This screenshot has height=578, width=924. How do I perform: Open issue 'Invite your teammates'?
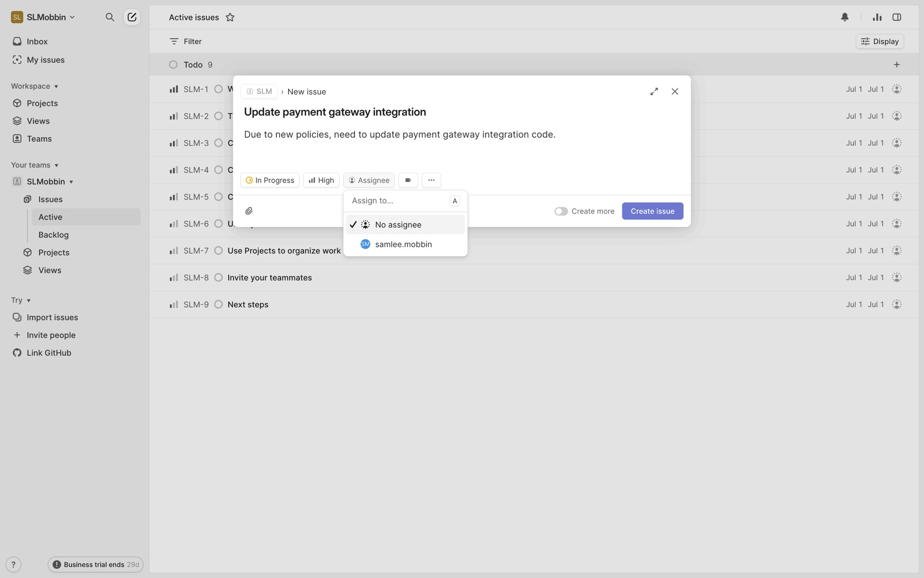[x=269, y=277]
